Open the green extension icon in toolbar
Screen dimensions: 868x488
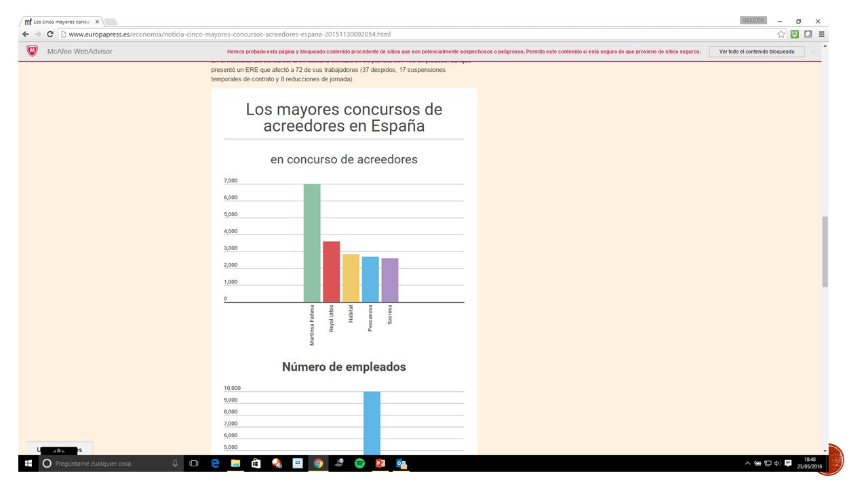click(x=795, y=35)
